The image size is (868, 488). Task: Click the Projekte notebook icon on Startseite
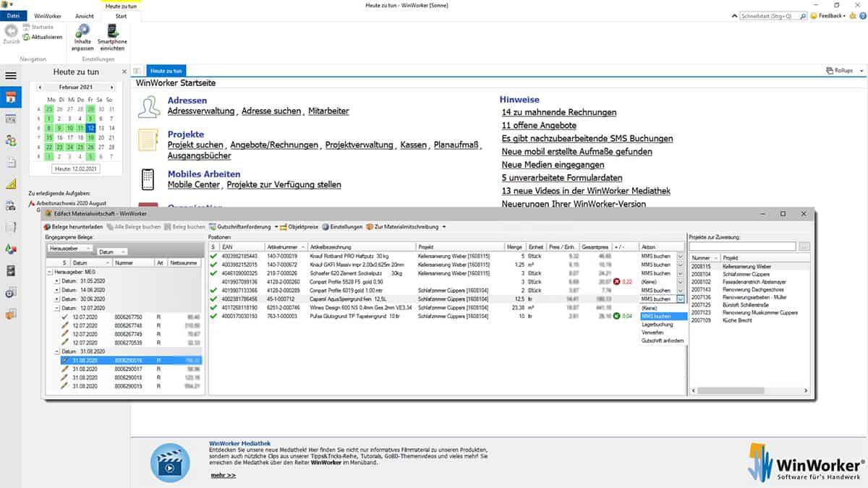pyautogui.click(x=148, y=140)
